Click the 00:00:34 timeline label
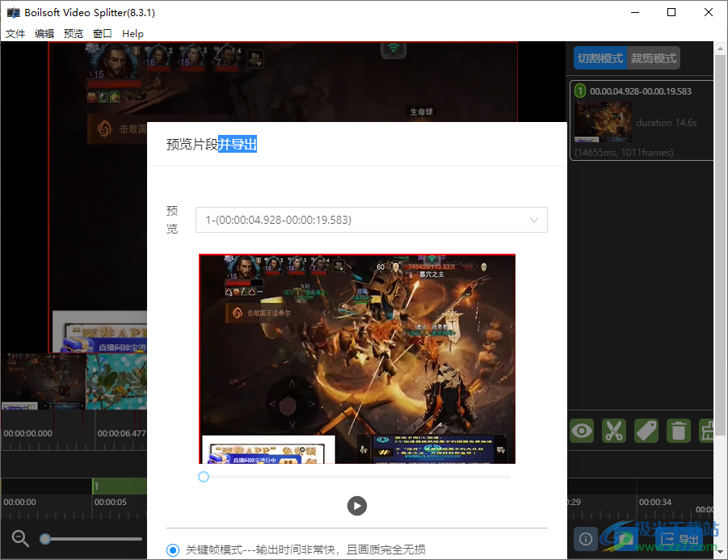This screenshot has width=728, height=560. click(x=655, y=502)
